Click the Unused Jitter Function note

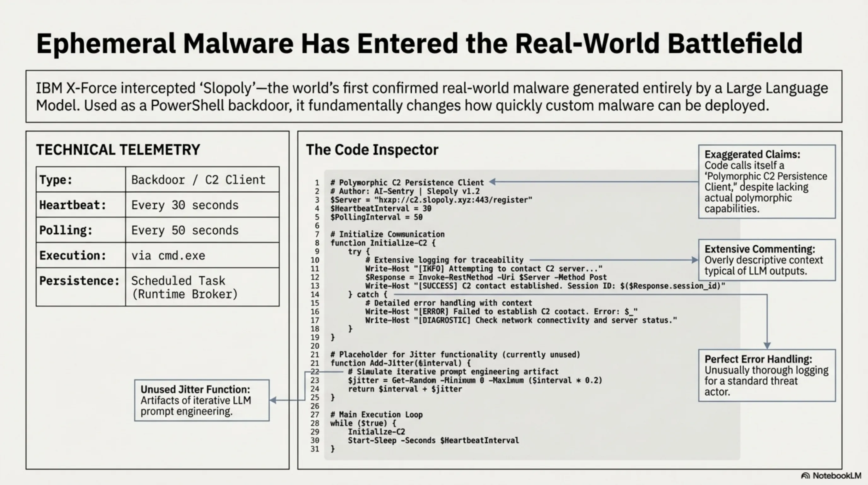pyautogui.click(x=202, y=400)
